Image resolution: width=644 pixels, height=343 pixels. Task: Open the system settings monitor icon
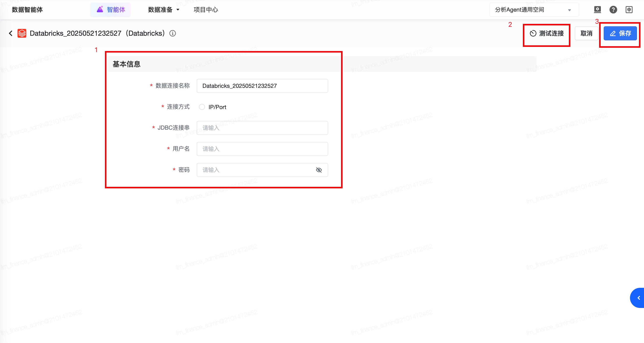tap(597, 9)
